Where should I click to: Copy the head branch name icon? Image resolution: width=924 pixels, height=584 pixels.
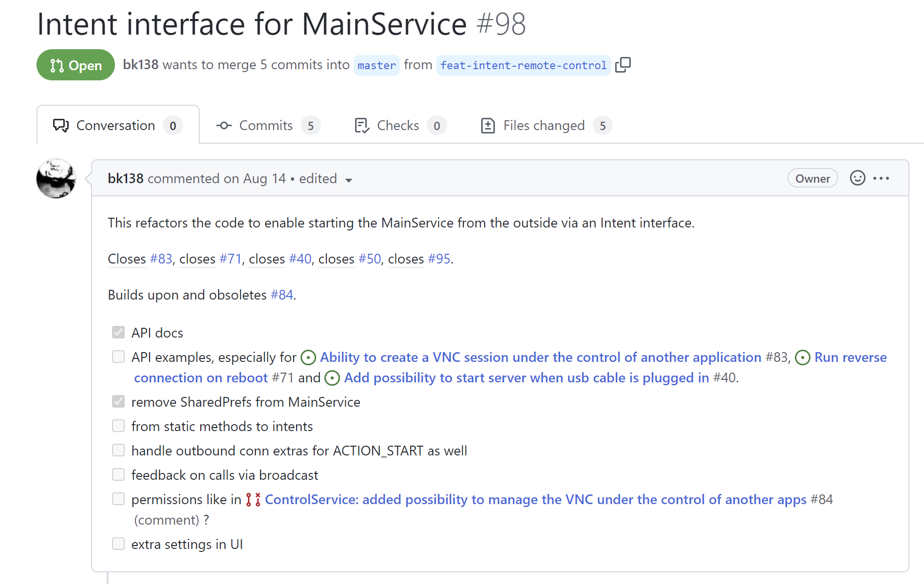622,65
